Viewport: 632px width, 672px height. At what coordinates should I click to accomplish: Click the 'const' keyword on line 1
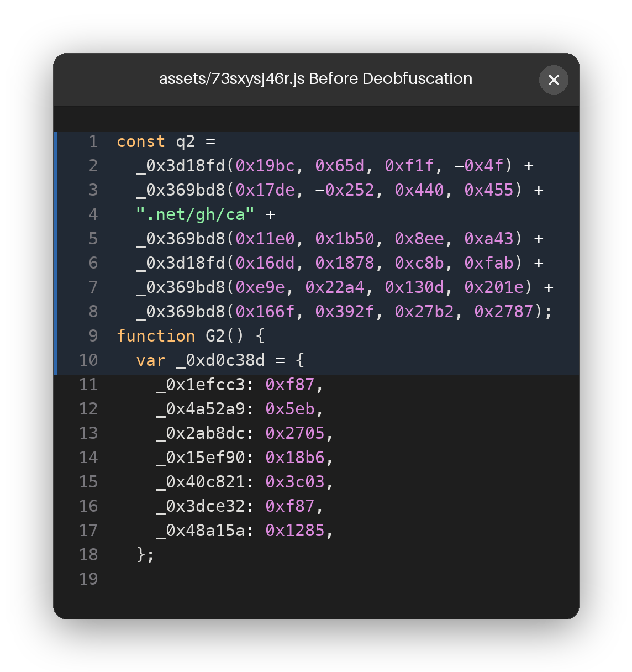[x=141, y=141]
